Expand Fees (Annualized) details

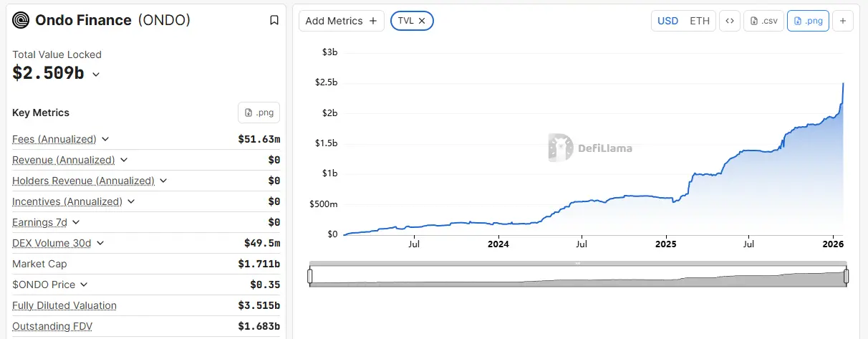pos(105,139)
